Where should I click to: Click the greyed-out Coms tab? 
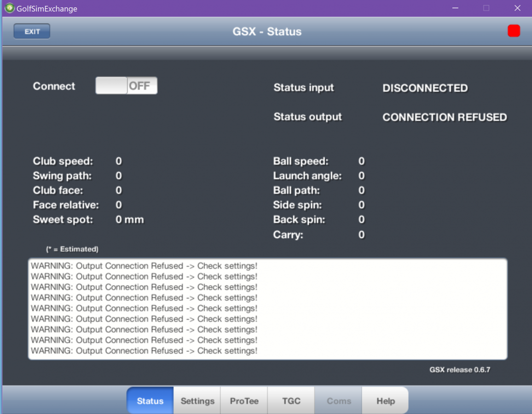point(339,401)
